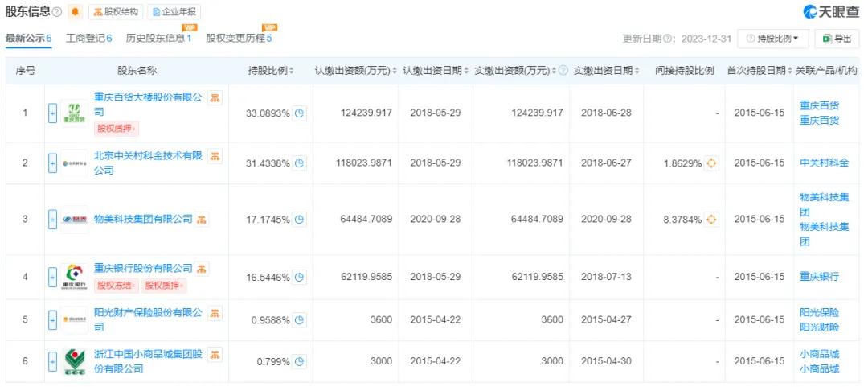
Task: Switch to 股权变更历程 tab
Action: 239,39
